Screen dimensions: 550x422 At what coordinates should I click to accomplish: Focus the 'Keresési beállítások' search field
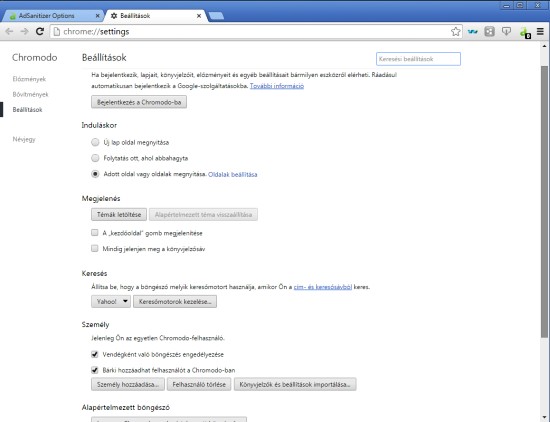click(418, 59)
